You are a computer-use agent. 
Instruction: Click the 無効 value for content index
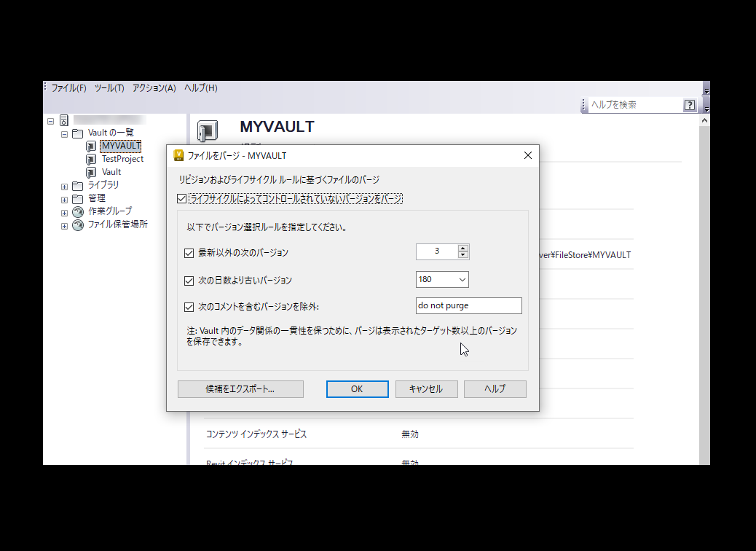click(410, 434)
